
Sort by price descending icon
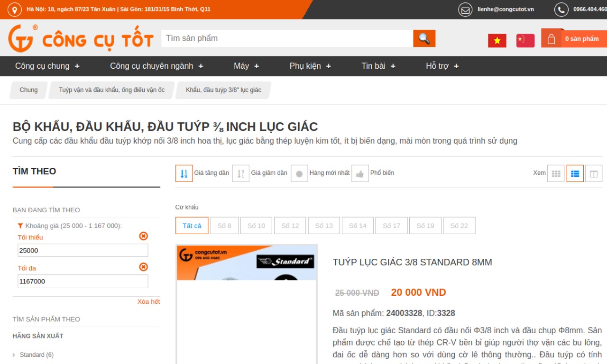pos(241,173)
